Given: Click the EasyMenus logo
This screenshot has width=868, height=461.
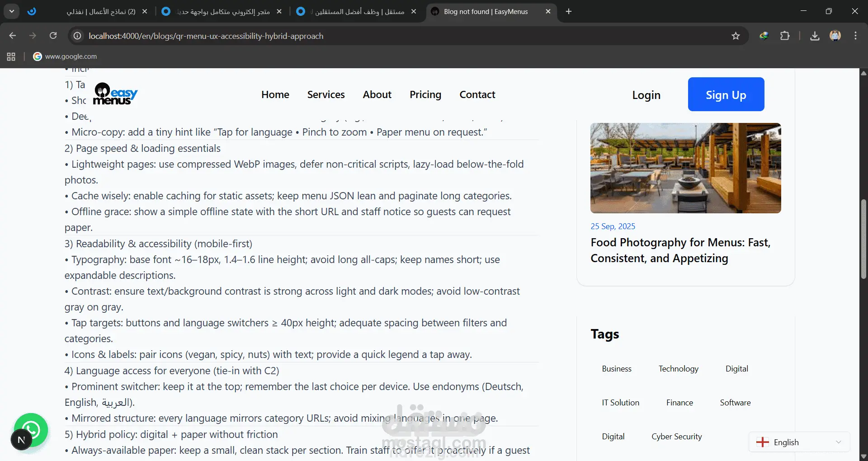Looking at the screenshot, I should 115,94.
